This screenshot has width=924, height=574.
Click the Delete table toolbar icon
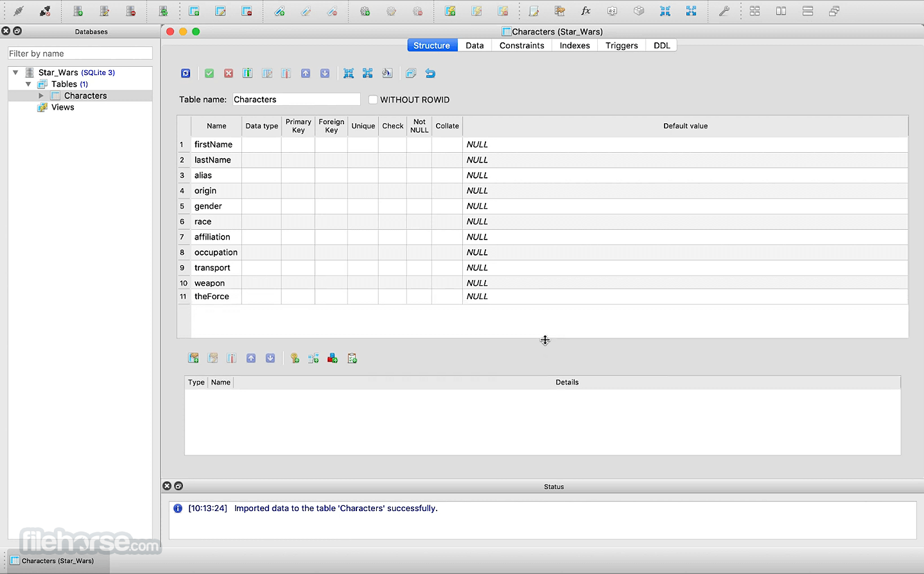247,11
